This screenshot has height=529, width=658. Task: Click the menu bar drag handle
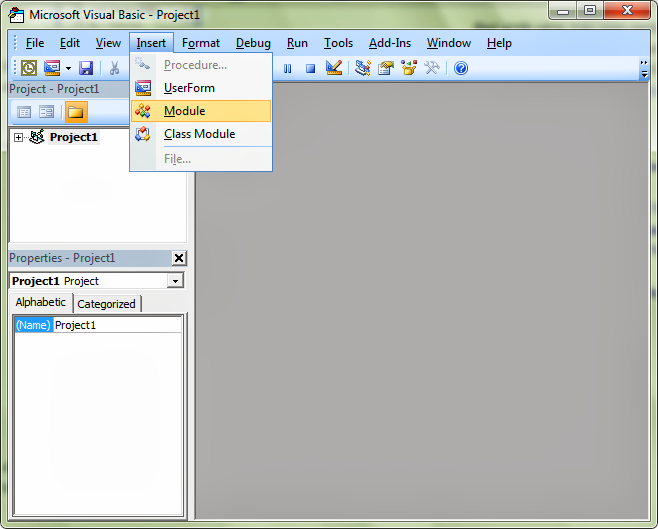(15, 43)
